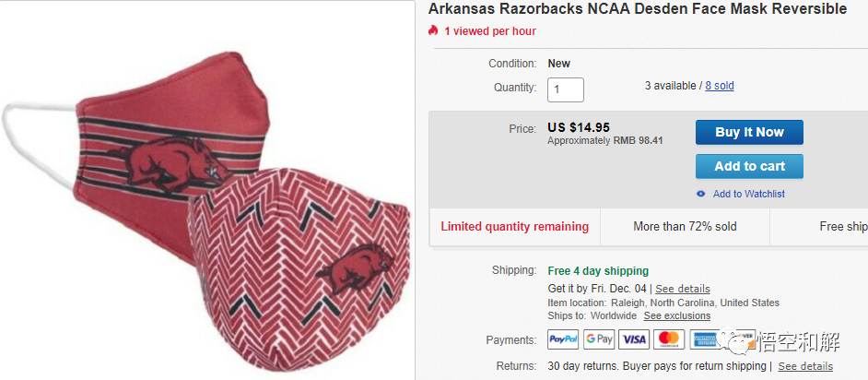Click the Arkansas Razorbacks product title
The width and height of the screenshot is (868, 380).
637,9
